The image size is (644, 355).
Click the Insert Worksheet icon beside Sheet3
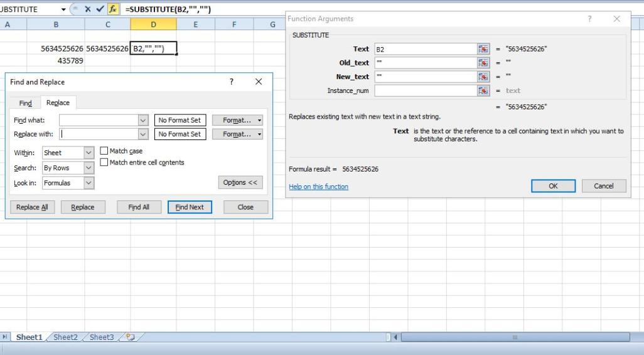[132, 337]
